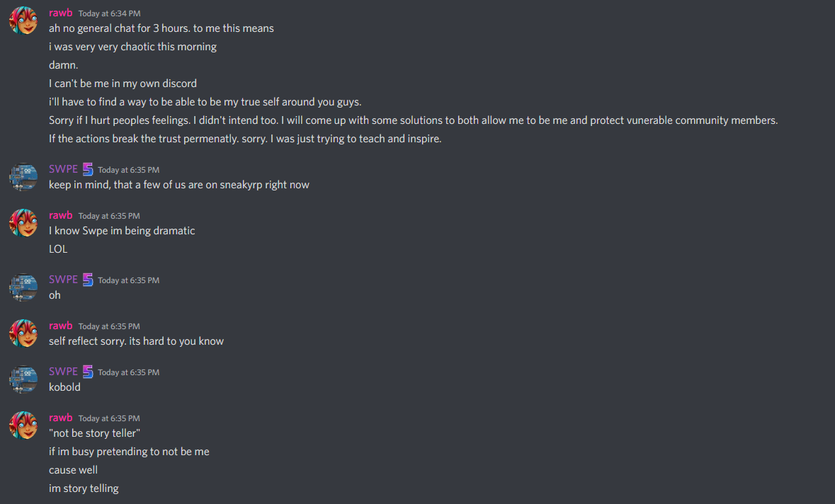Click the message 'LOL' from rawb
The height and width of the screenshot is (504, 835).
58,249
